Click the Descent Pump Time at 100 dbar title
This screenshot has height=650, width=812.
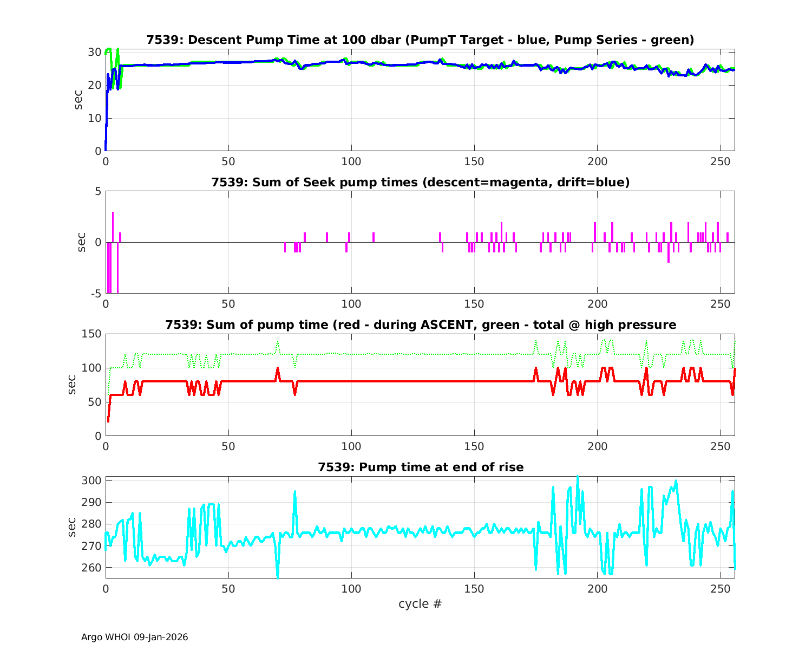click(x=420, y=40)
